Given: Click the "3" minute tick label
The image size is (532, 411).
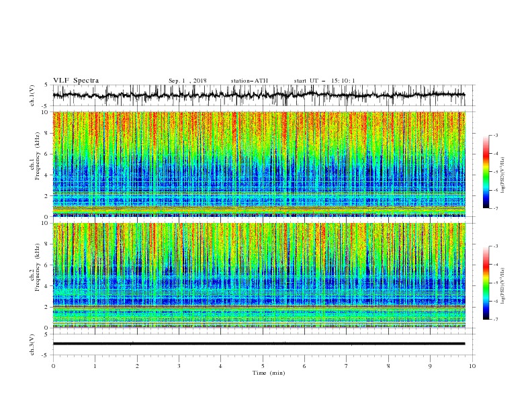Looking at the screenshot, I should (179, 366).
